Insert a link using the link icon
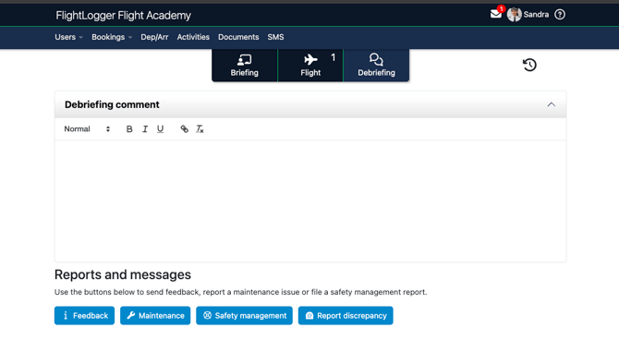This screenshot has height=364, width=619. click(184, 129)
